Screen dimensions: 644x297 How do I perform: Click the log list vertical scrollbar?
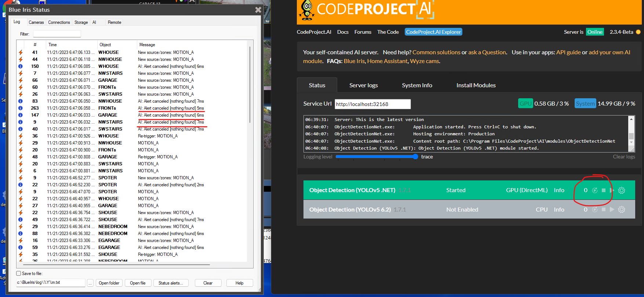[x=250, y=84]
